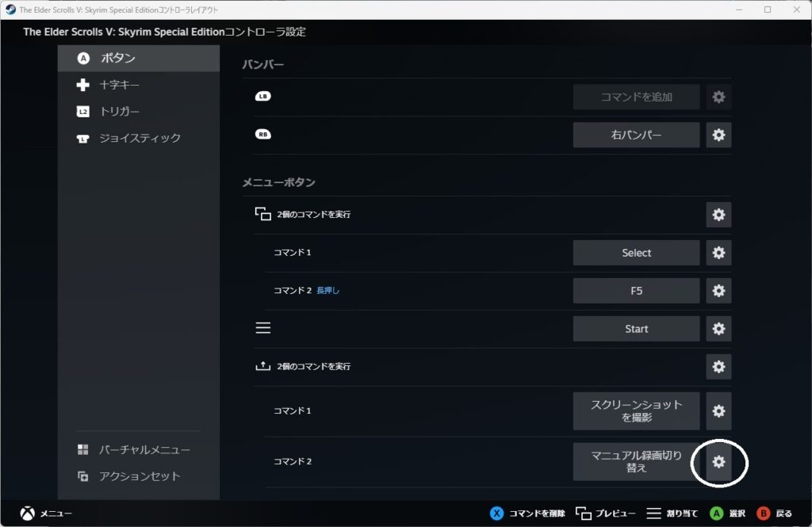Click the 右バンパー binding button

click(637, 135)
